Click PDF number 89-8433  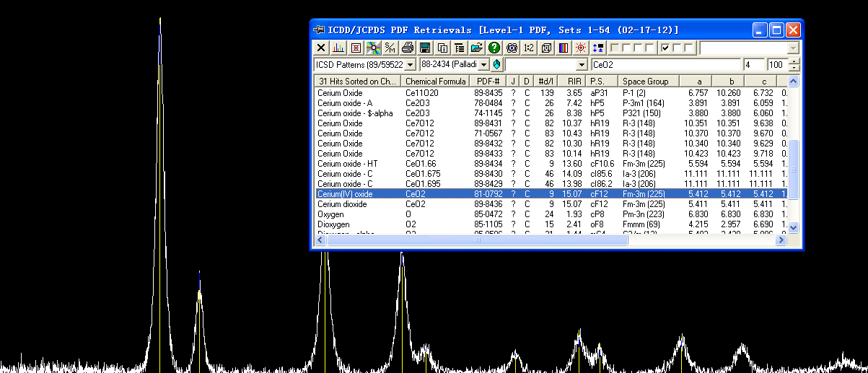pos(488,154)
